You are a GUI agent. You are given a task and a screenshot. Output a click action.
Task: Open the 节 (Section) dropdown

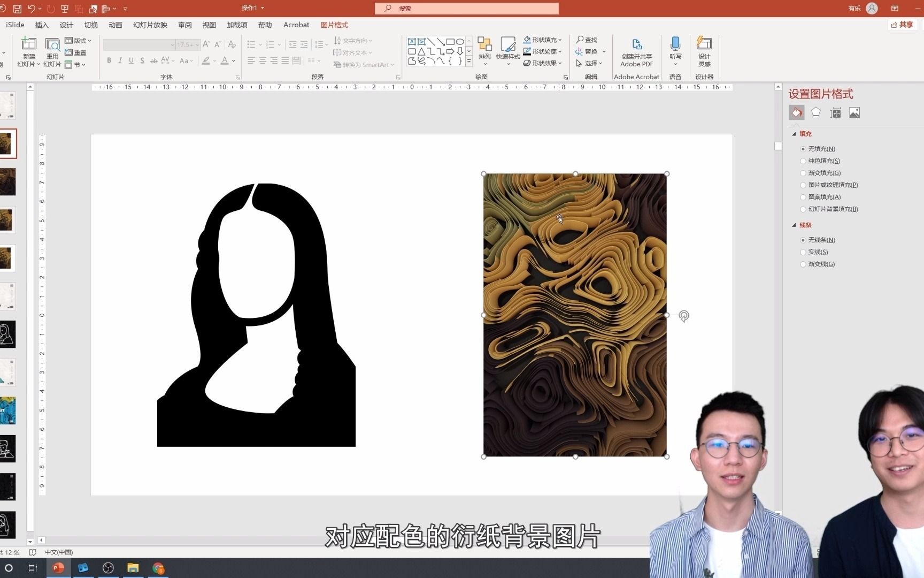[75, 65]
